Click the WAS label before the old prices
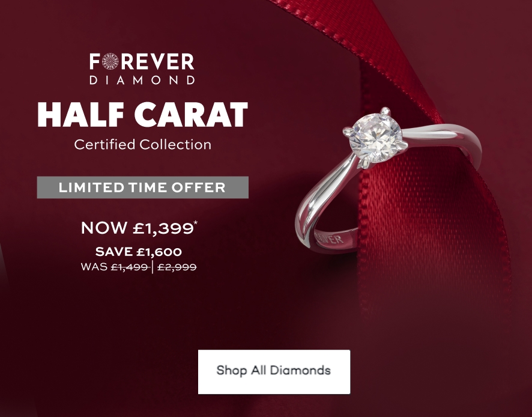The image size is (532, 417). click(94, 267)
